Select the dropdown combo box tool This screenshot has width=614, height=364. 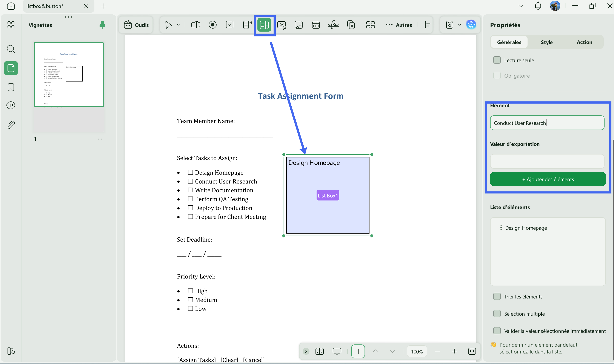click(x=247, y=25)
